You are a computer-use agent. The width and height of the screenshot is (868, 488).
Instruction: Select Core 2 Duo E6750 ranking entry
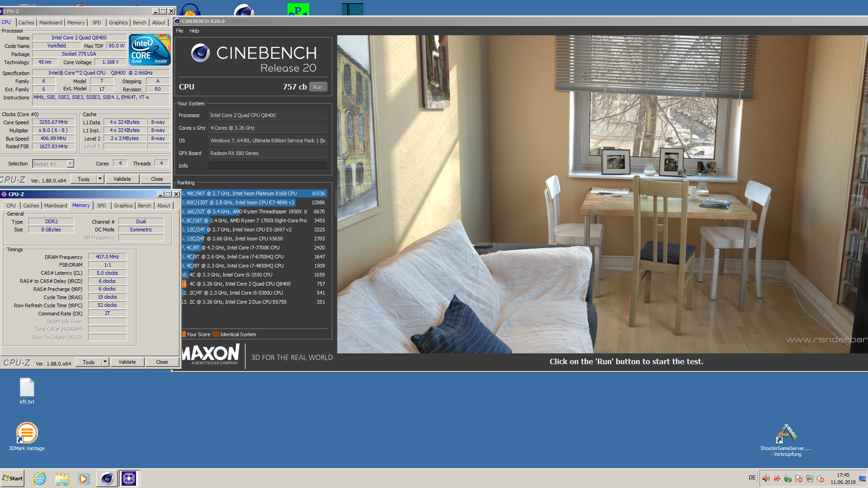point(254,302)
